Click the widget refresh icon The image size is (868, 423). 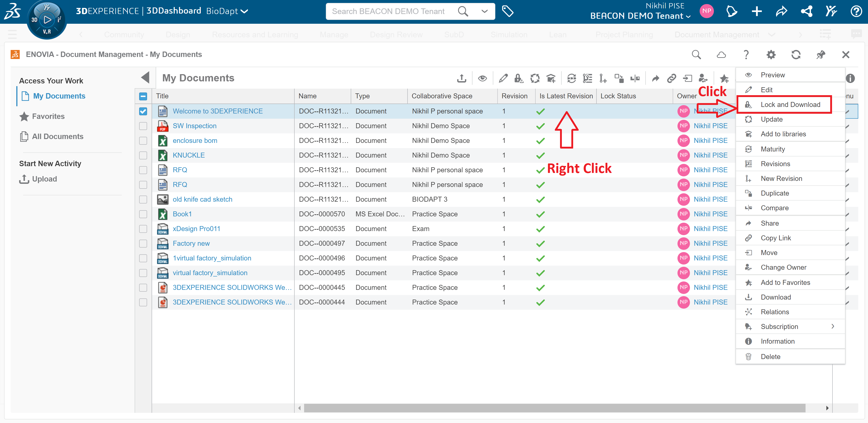coord(796,54)
